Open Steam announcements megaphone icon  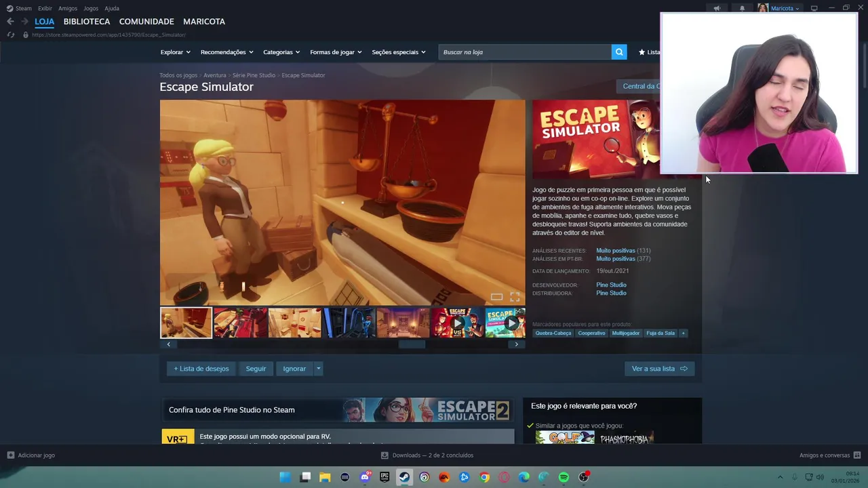point(717,8)
